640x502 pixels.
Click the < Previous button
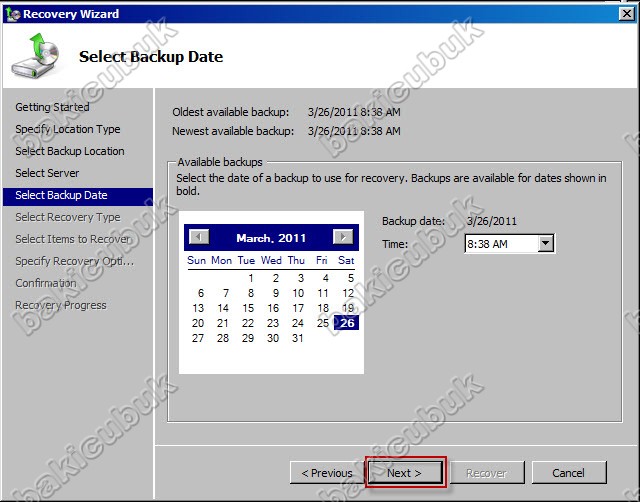point(327,473)
